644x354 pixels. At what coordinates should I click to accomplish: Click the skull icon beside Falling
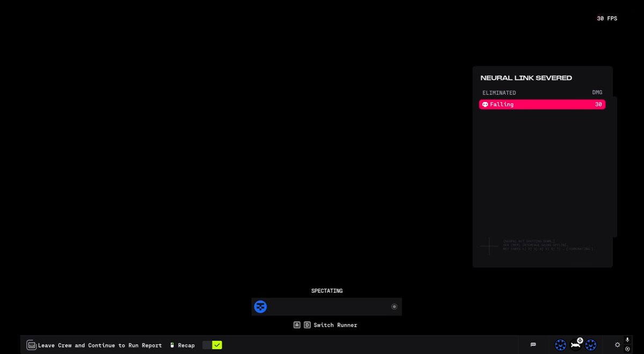485,105
